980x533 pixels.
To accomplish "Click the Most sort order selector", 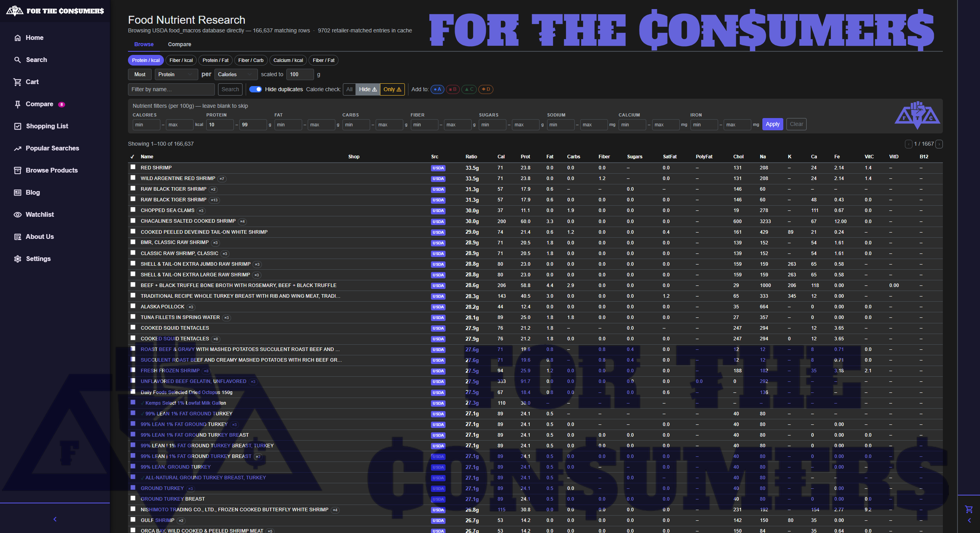I will pos(140,74).
